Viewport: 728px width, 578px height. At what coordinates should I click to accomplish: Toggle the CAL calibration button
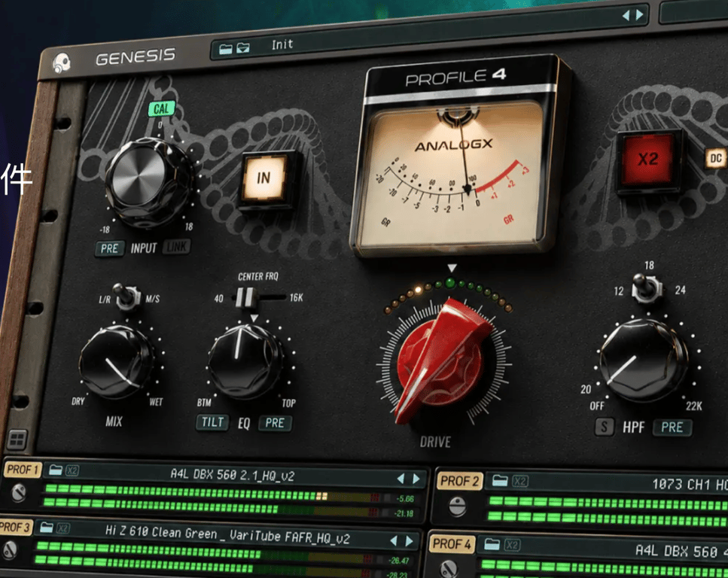161,108
